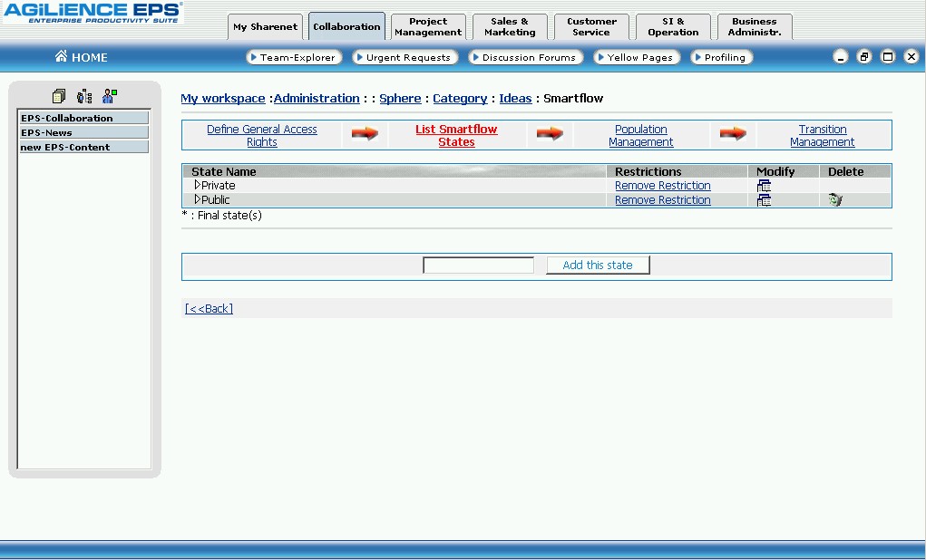Image resolution: width=926 pixels, height=560 pixels.
Task: Open the Discussion Forums menu
Action: pos(526,57)
